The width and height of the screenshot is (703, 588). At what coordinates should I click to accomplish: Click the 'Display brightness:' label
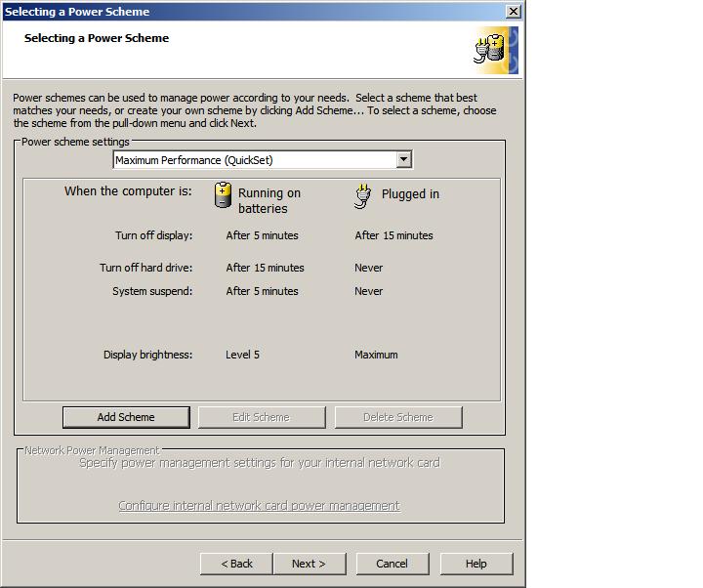(x=148, y=355)
